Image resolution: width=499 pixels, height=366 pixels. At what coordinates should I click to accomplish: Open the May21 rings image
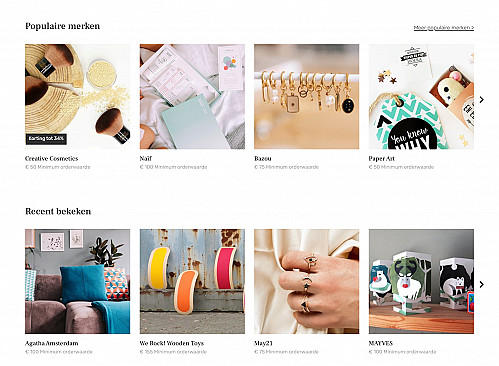tap(306, 281)
